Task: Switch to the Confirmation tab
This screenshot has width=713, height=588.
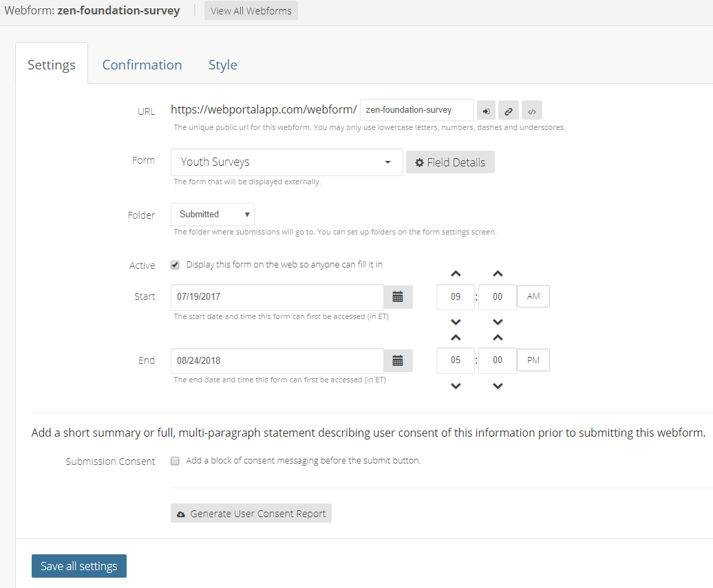Action: [x=142, y=64]
